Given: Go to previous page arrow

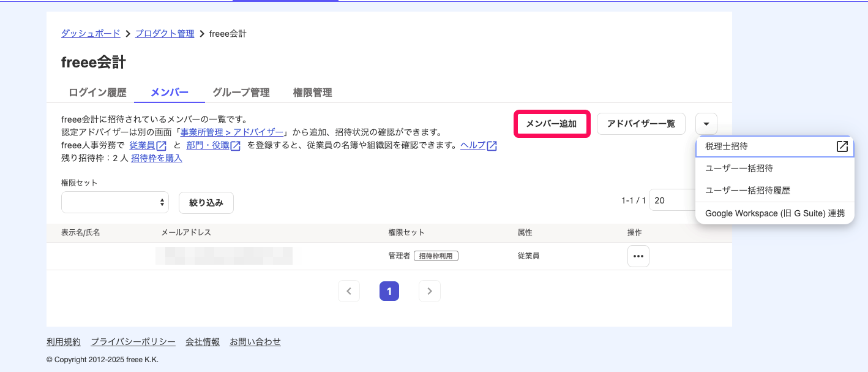Looking at the screenshot, I should [x=349, y=291].
